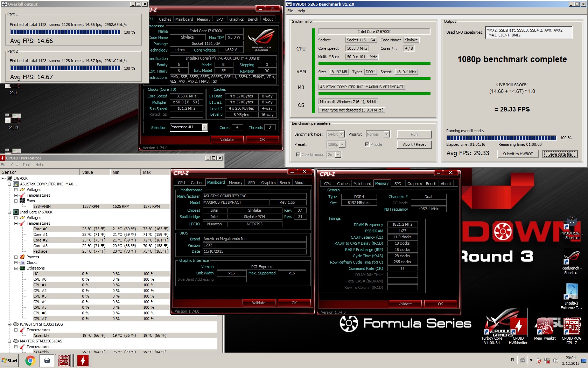Select Caches tab in top CPU-Z window

[165, 19]
